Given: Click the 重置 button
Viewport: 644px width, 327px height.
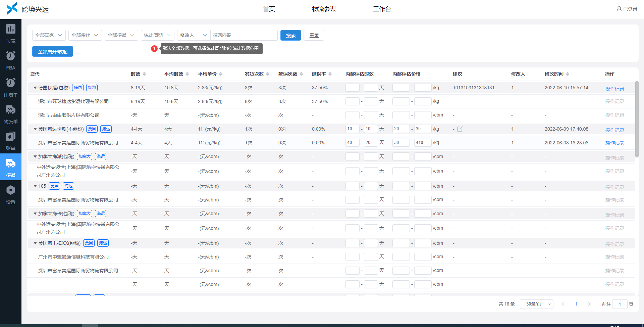Looking at the screenshot, I should [x=314, y=35].
